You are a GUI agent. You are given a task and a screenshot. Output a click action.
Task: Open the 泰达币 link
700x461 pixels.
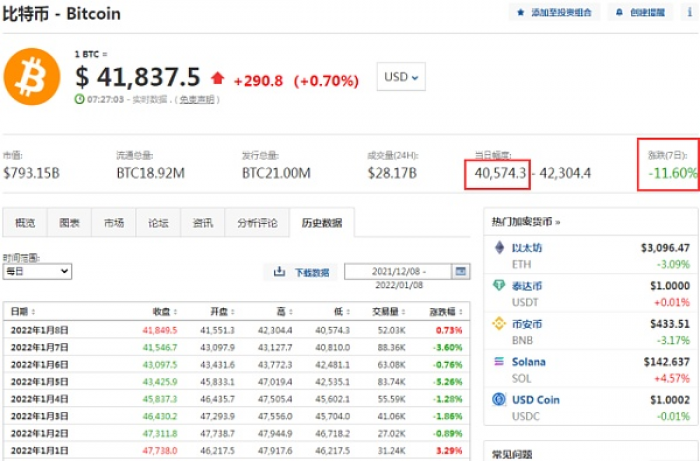527,286
